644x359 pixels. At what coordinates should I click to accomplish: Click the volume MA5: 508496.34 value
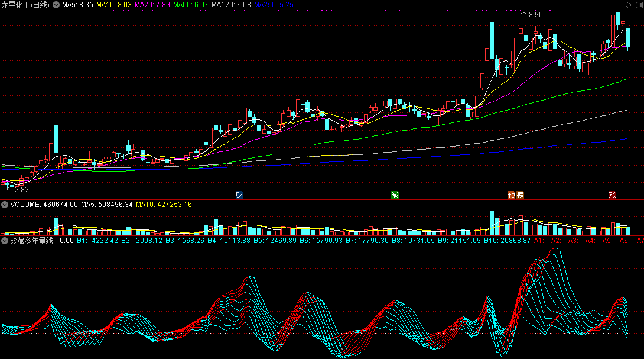click(x=107, y=205)
